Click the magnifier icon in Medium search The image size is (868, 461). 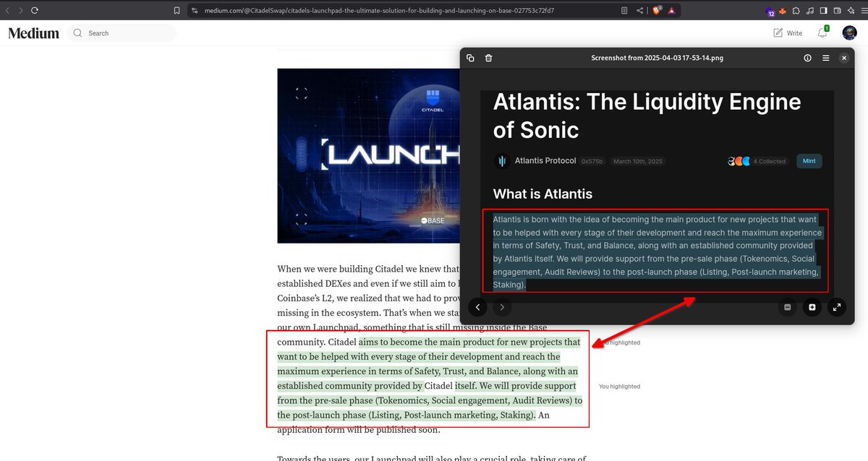tap(77, 33)
